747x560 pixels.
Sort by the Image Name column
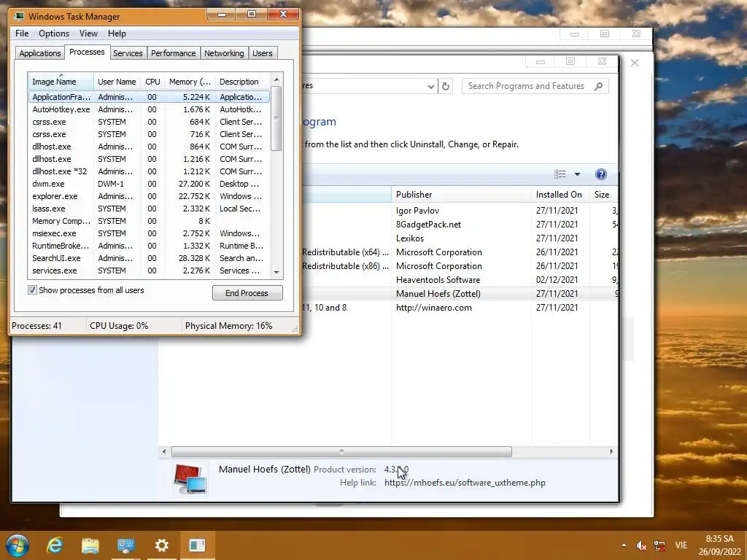coord(61,82)
